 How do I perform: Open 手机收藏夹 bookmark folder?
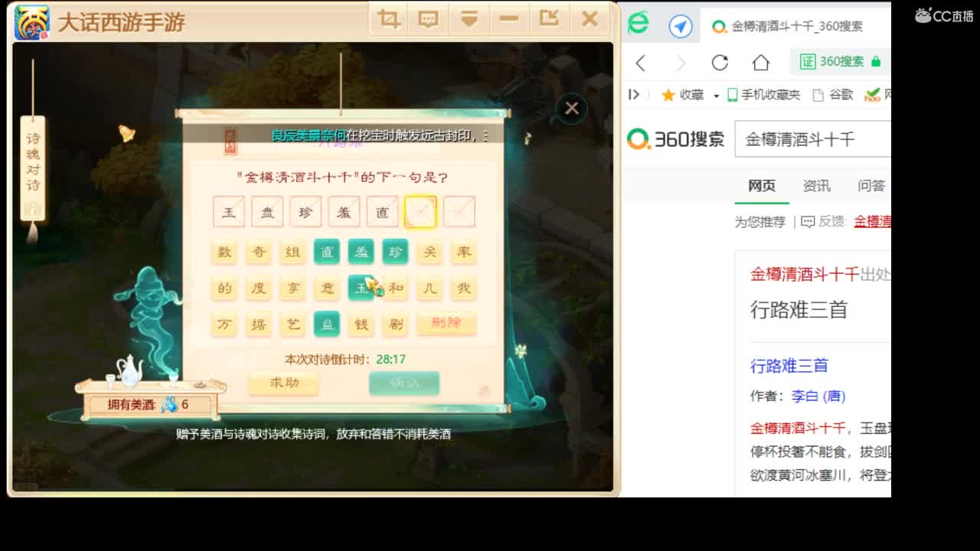[x=764, y=95]
